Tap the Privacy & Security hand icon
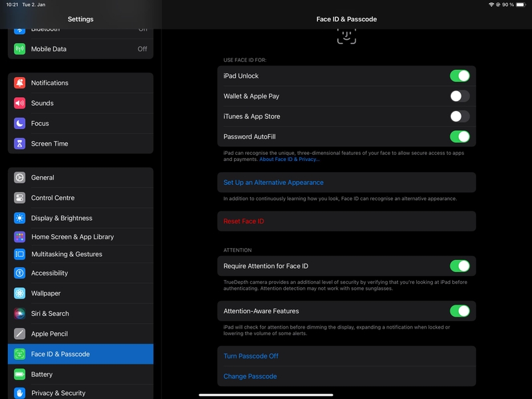The width and height of the screenshot is (532, 399). 20,393
